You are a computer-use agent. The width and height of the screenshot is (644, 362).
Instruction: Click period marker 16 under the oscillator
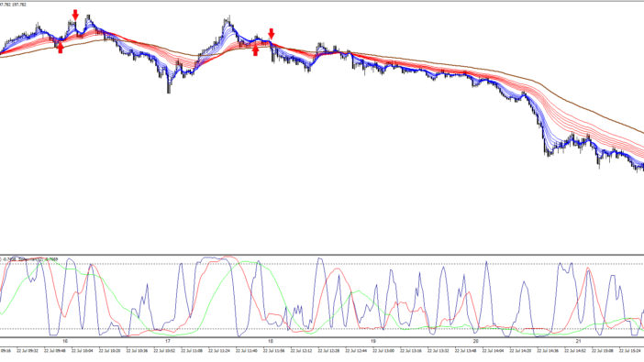pos(65,341)
